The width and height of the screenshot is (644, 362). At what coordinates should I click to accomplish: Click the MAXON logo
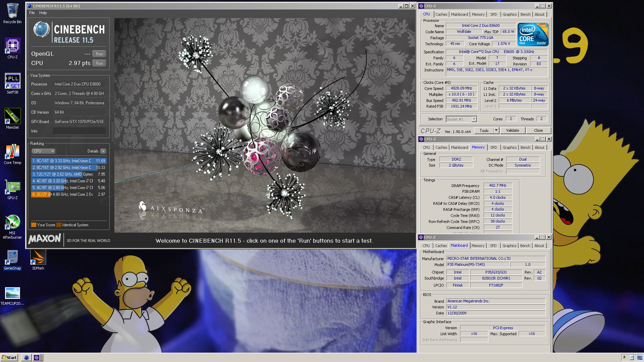tap(45, 239)
